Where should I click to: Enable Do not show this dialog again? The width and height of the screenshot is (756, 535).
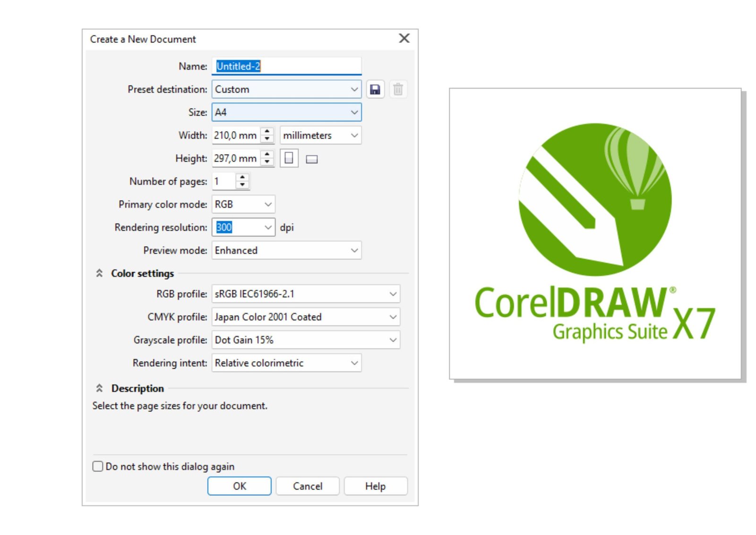[97, 466]
